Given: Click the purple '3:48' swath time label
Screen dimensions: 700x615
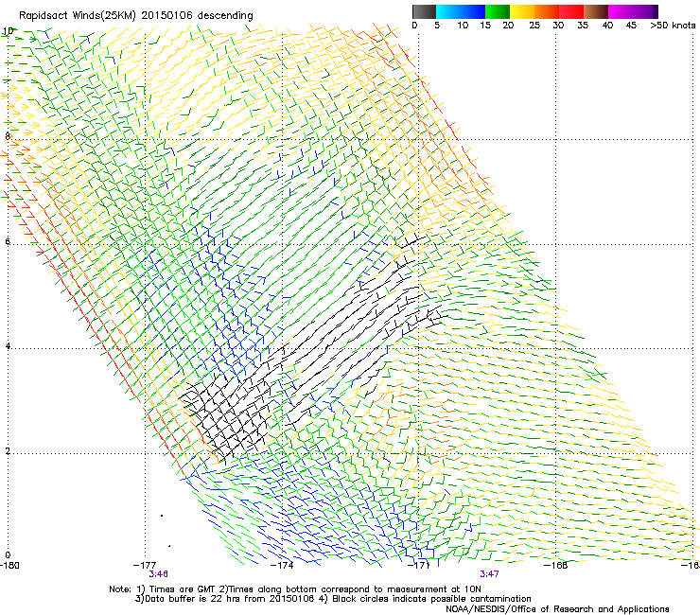Looking at the screenshot, I should pyautogui.click(x=159, y=574).
